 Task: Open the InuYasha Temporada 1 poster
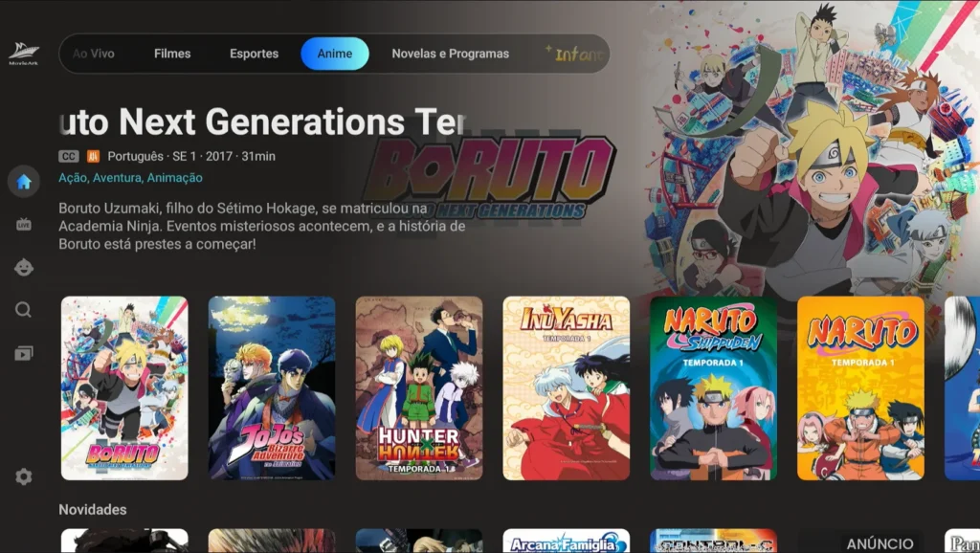[x=567, y=388]
